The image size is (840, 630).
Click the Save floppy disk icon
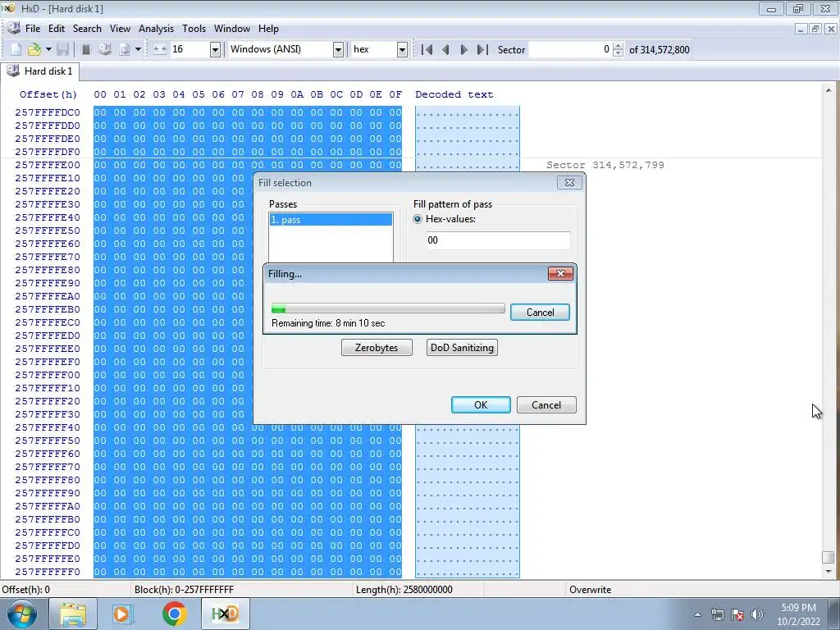coord(62,49)
